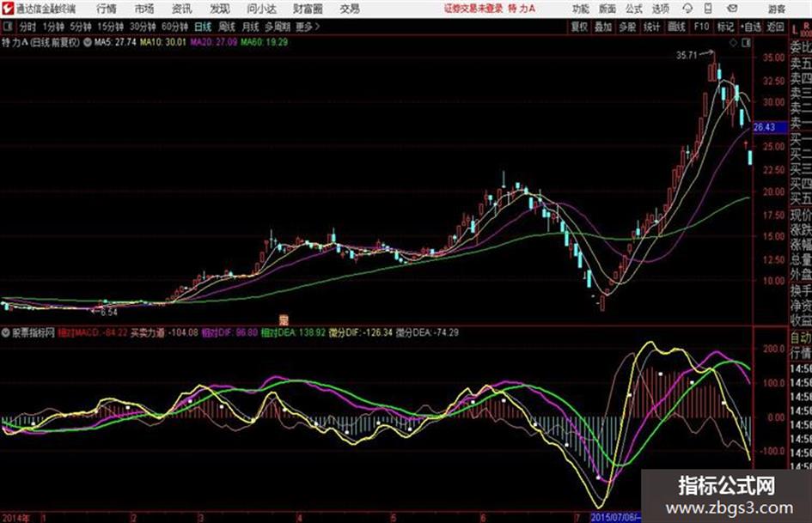
Task: Open the 市场 menu
Action: point(144,9)
